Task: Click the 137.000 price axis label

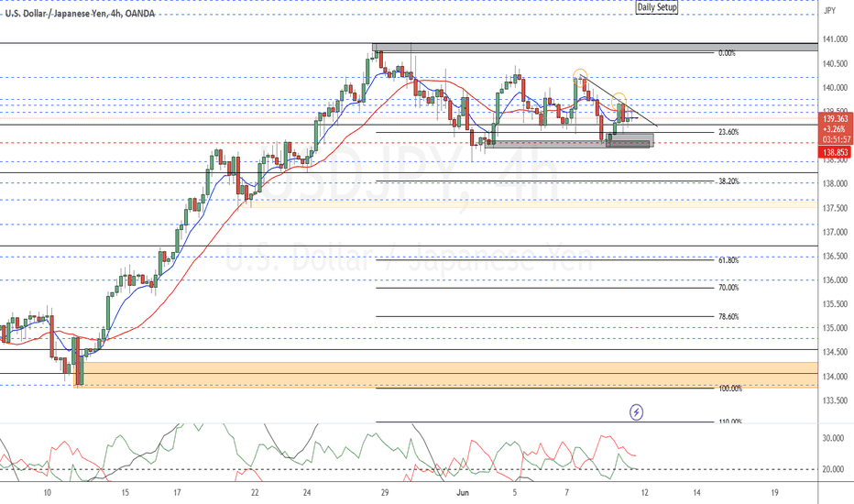Action: (835, 232)
